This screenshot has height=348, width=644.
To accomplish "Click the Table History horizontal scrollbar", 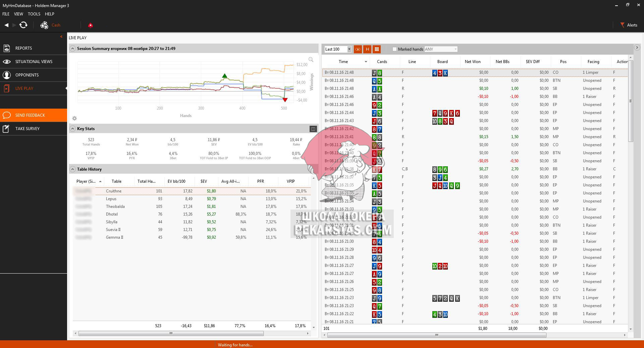I will pyautogui.click(x=171, y=333).
